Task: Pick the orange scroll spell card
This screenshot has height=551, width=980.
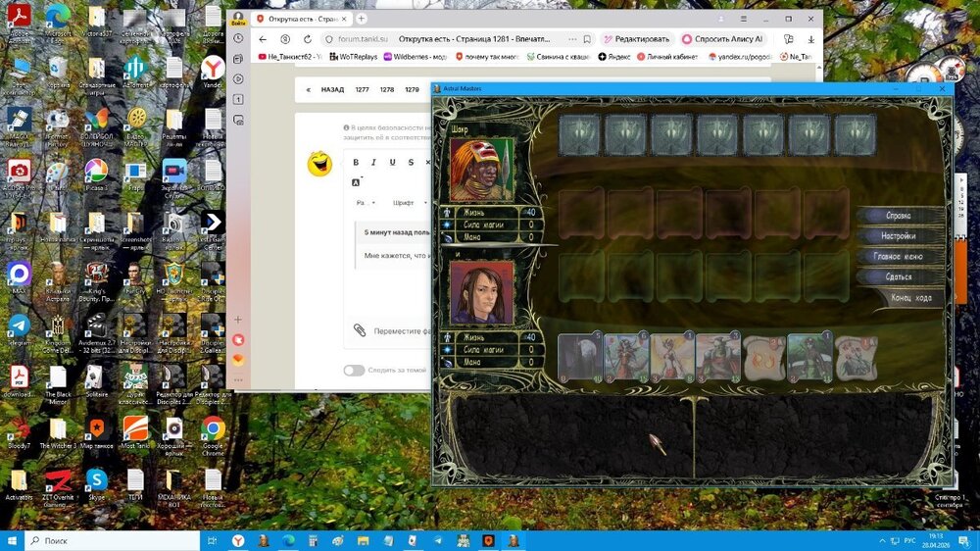Action: (763, 359)
